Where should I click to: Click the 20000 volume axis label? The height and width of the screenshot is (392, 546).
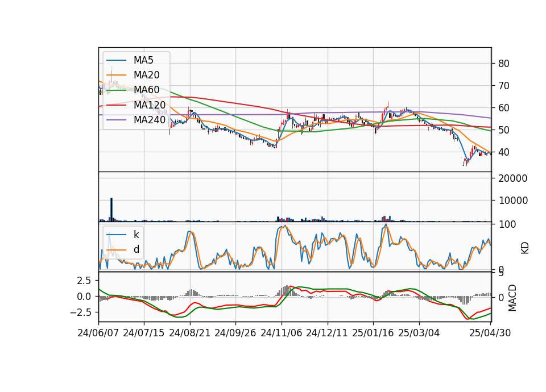(513, 178)
